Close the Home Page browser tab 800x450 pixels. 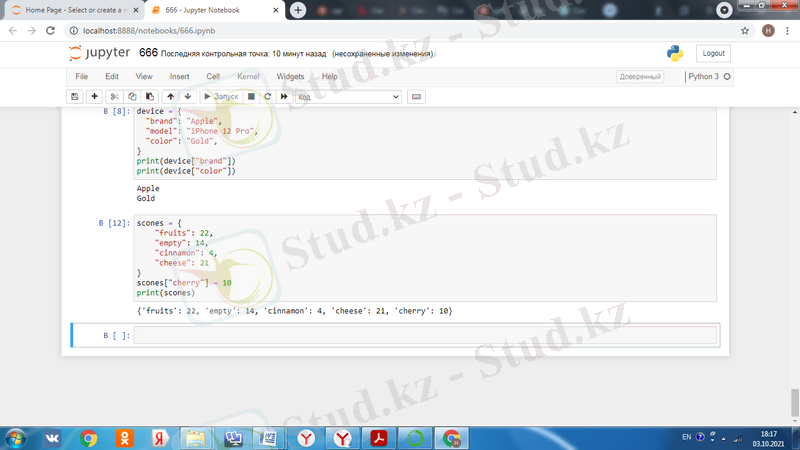tap(136, 10)
